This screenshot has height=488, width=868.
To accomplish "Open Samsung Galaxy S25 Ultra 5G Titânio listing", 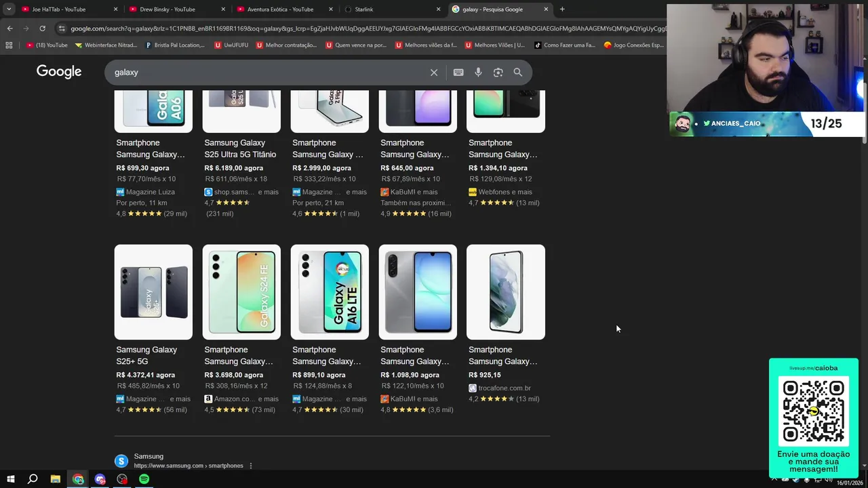I will coord(240,148).
